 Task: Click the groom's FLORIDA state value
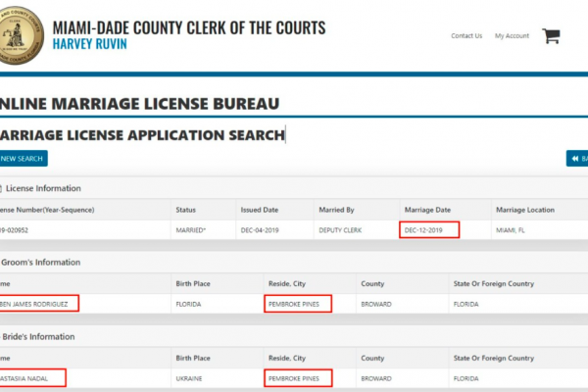(x=465, y=304)
